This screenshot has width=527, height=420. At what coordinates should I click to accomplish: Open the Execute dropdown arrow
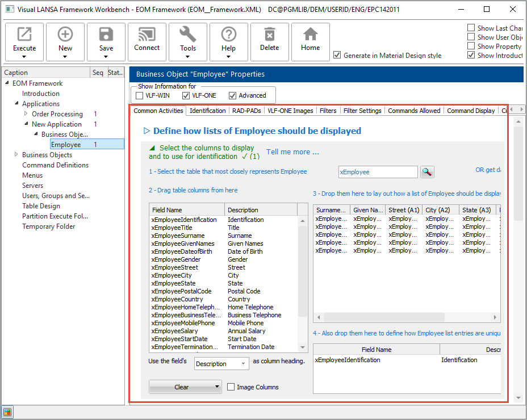click(24, 57)
